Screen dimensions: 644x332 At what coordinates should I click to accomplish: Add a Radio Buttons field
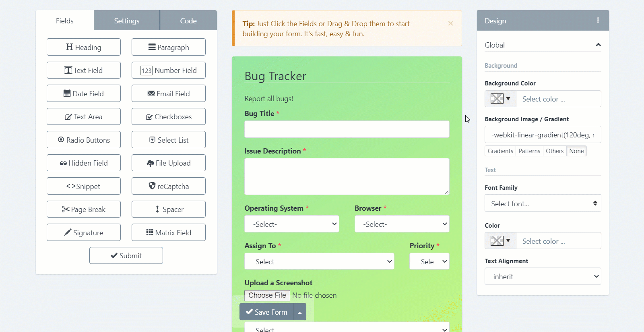(84, 140)
